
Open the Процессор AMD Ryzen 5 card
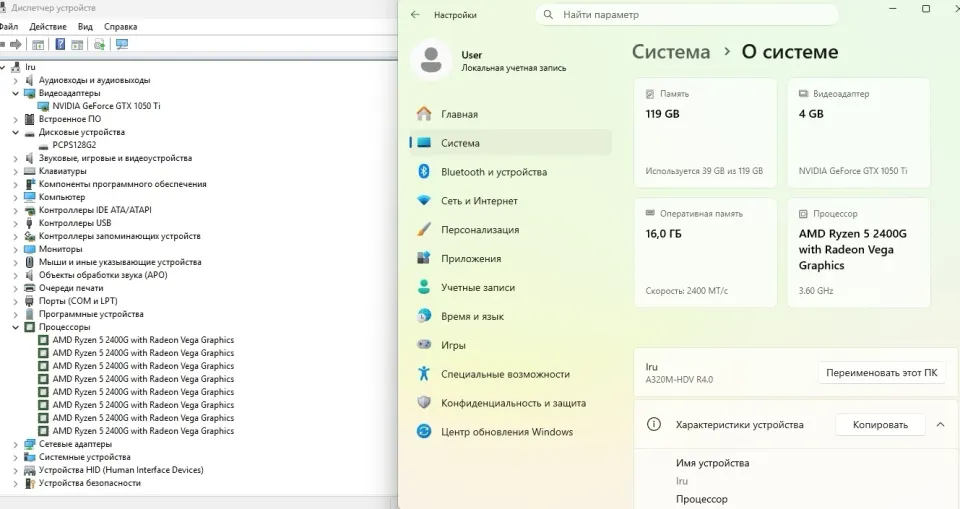pos(858,252)
